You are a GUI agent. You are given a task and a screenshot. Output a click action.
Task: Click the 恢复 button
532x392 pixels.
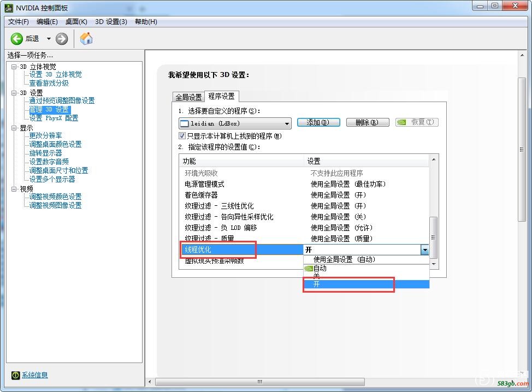[417, 122]
